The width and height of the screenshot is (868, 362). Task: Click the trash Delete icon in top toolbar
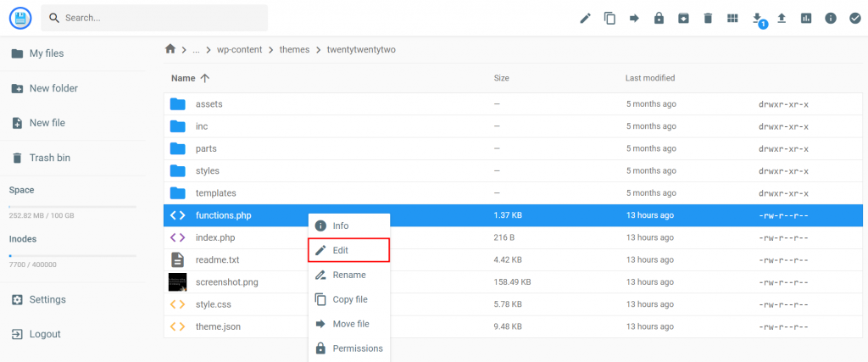708,18
